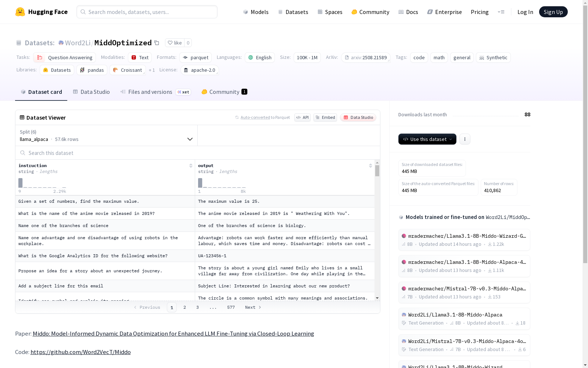Open the mradermacher Mistral-7B-v0.3-Middo-Alpa model
The width and height of the screenshot is (588, 368).
[464, 293]
